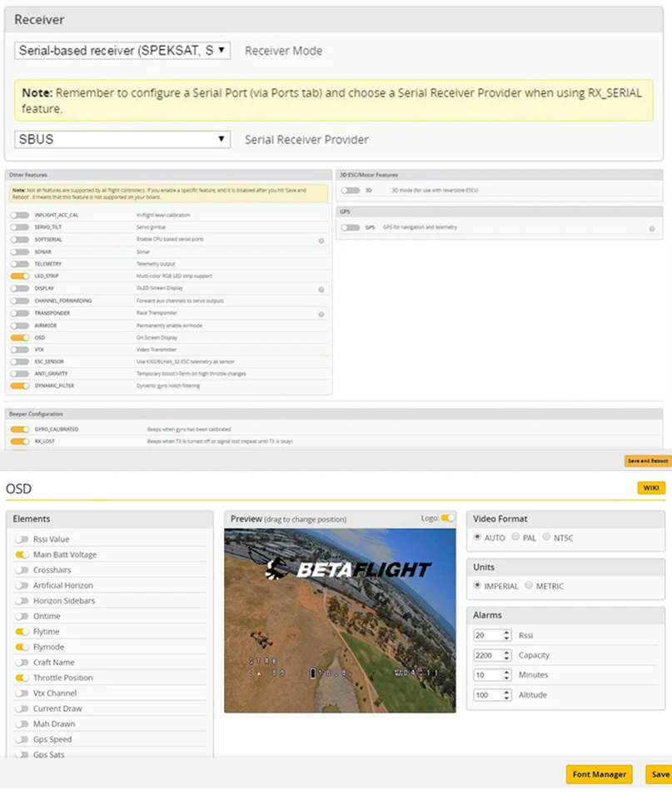
Task: Disable the GYRO_CALIBRATED beeper
Action: pyautogui.click(x=20, y=430)
